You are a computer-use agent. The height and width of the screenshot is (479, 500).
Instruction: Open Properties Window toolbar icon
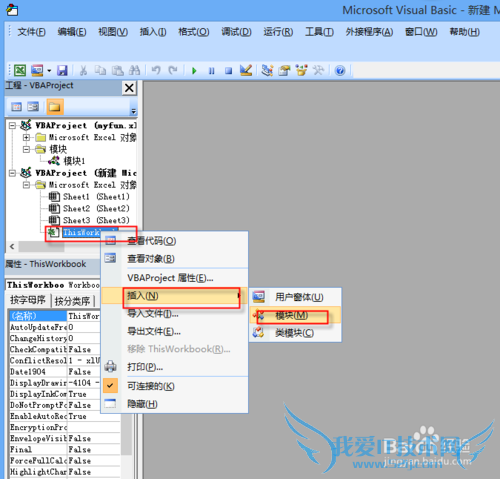[x=284, y=70]
